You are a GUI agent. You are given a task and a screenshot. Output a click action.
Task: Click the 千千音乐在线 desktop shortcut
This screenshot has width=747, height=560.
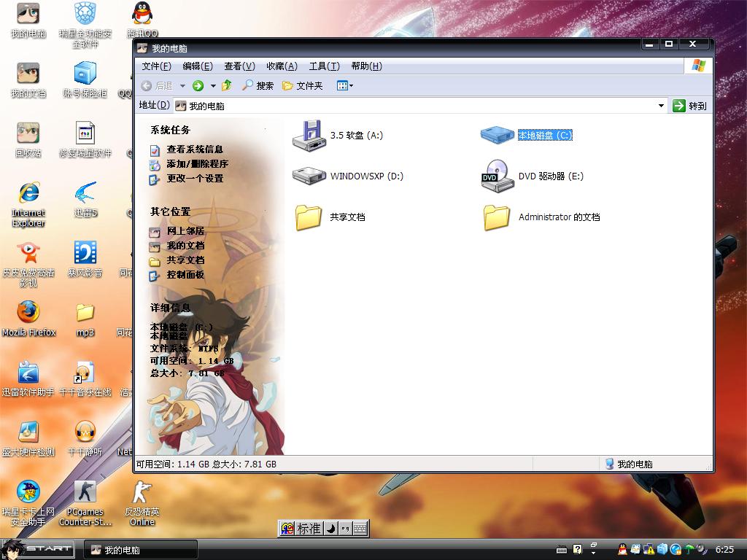(x=85, y=379)
